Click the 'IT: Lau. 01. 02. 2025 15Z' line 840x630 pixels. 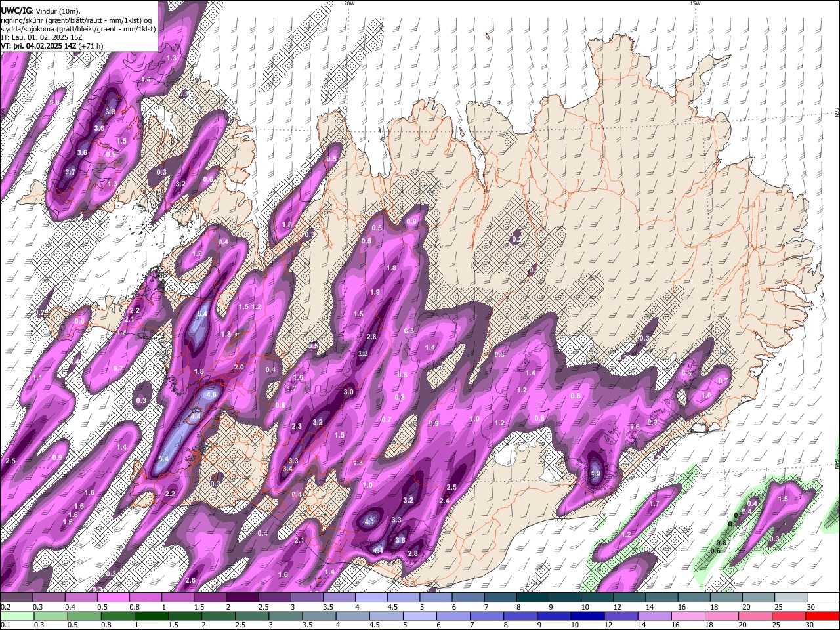[41, 38]
